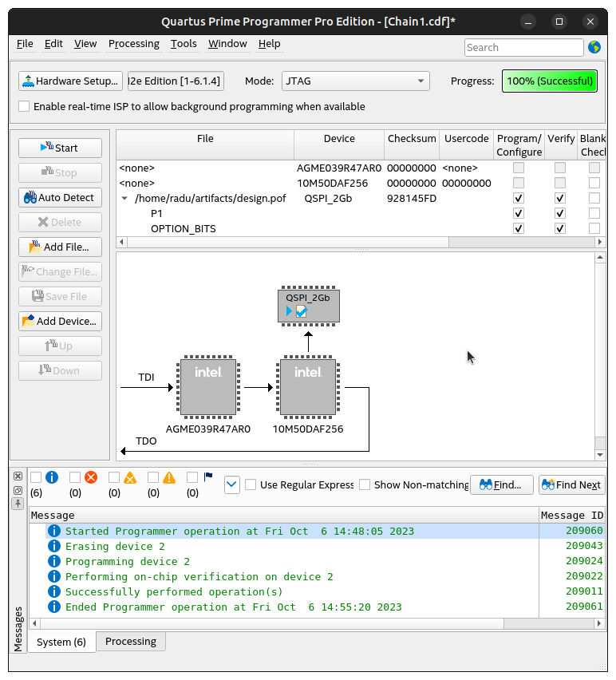Open the Processing menu
This screenshot has width=616, height=680.
[x=133, y=44]
